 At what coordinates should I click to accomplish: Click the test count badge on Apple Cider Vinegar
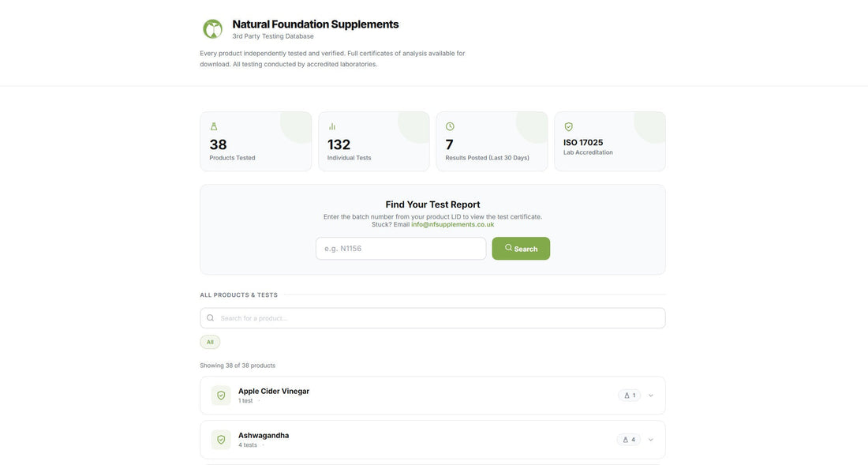tap(630, 396)
